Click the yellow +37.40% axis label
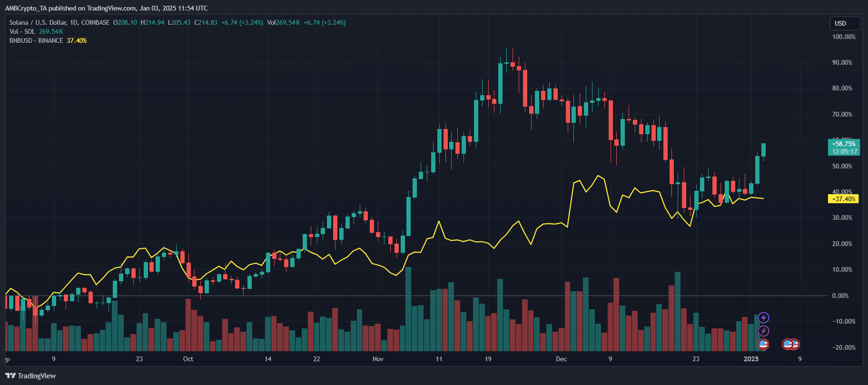Image resolution: width=868 pixels, height=385 pixels. point(844,199)
